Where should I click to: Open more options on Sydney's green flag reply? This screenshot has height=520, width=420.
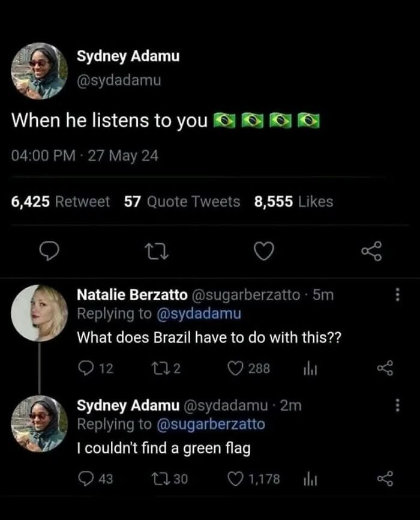(397, 405)
